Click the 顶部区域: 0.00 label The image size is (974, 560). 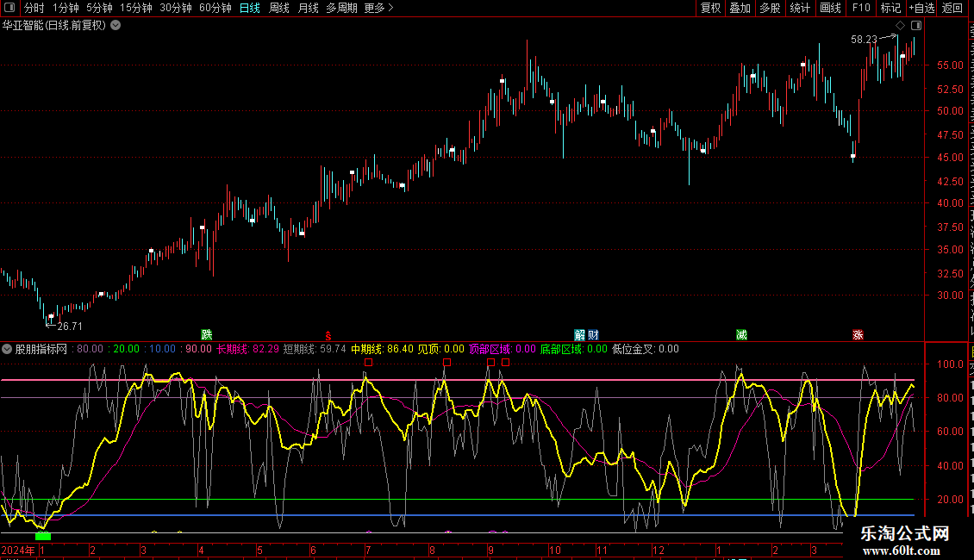[502, 349]
